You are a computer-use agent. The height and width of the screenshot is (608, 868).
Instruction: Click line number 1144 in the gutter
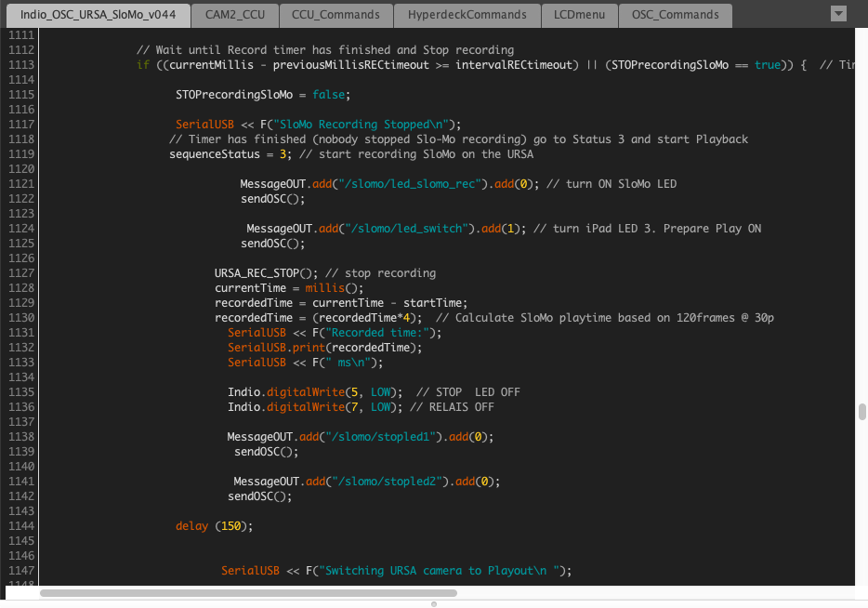point(21,526)
